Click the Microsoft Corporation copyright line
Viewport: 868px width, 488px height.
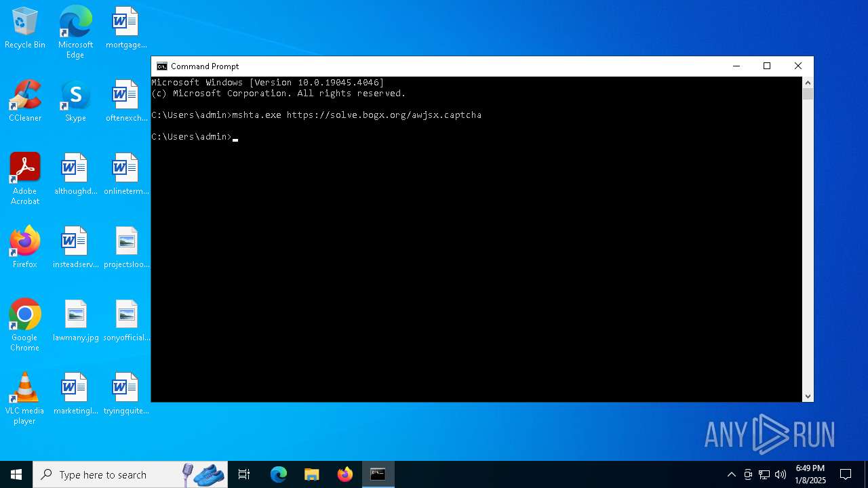coord(279,94)
